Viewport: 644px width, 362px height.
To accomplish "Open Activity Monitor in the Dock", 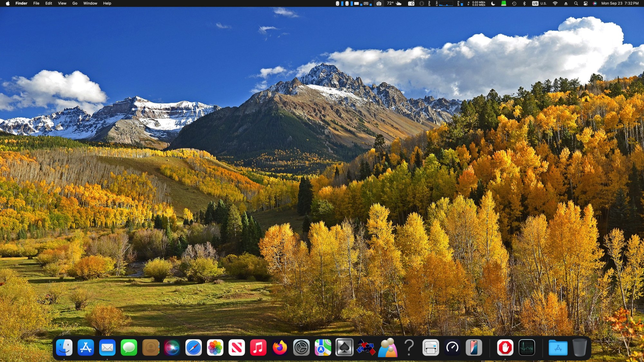I will [527, 348].
